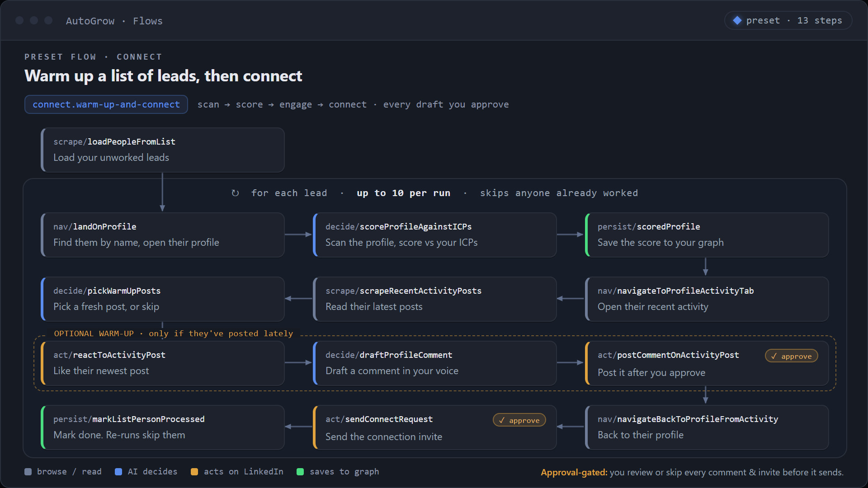The width and height of the screenshot is (868, 488).
Task: Click the gray 'browse / read' legend square
Action: pyautogui.click(x=28, y=472)
